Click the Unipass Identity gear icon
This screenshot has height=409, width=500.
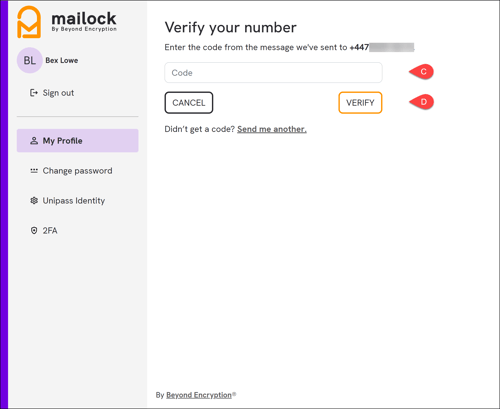click(x=34, y=201)
